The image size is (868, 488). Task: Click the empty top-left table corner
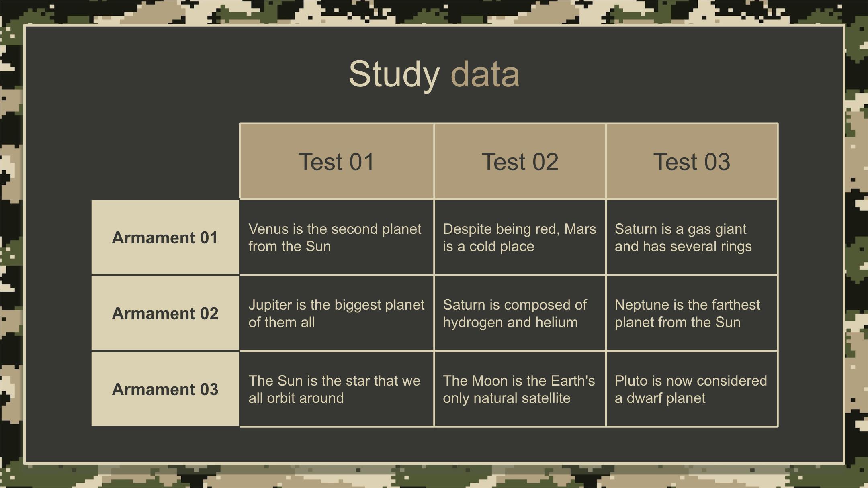[165, 161]
